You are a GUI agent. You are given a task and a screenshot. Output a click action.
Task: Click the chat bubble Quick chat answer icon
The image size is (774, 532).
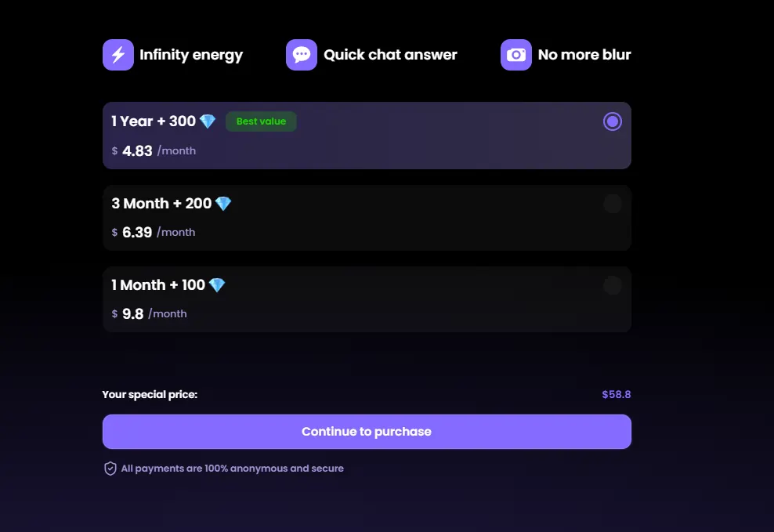point(302,55)
